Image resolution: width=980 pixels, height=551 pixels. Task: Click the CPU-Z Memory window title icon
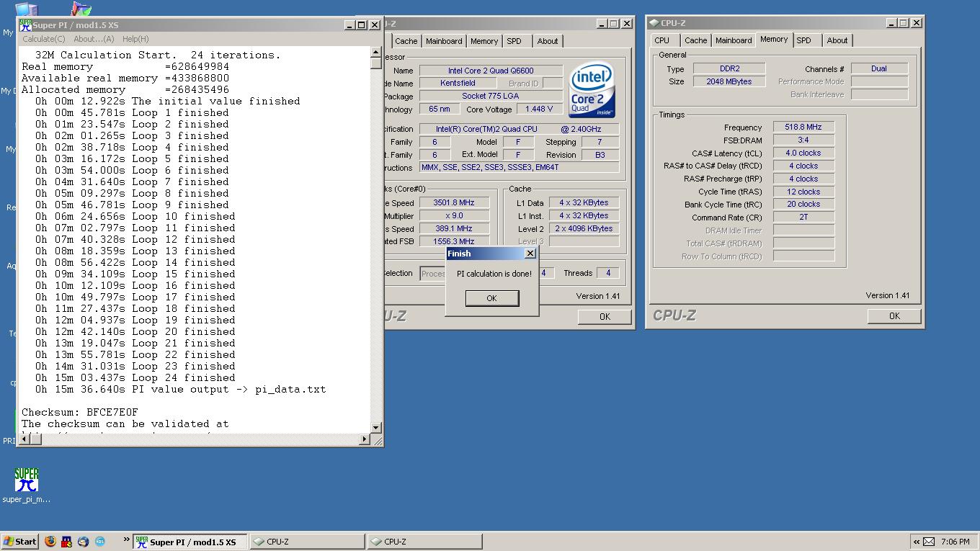pyautogui.click(x=654, y=23)
